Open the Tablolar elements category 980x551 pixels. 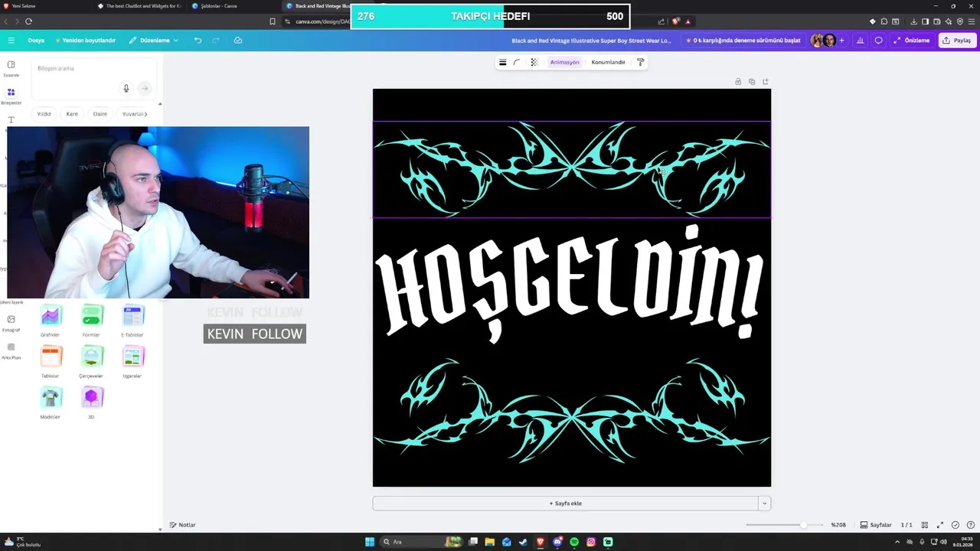[51, 362]
